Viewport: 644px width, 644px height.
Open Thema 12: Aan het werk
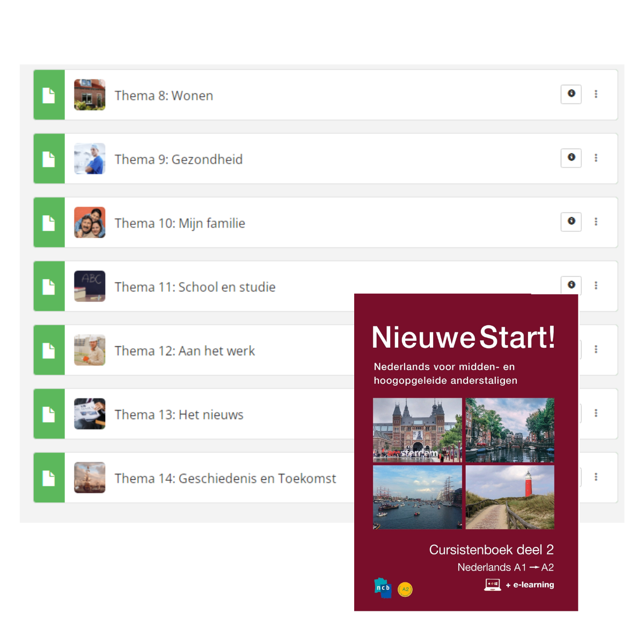(185, 351)
